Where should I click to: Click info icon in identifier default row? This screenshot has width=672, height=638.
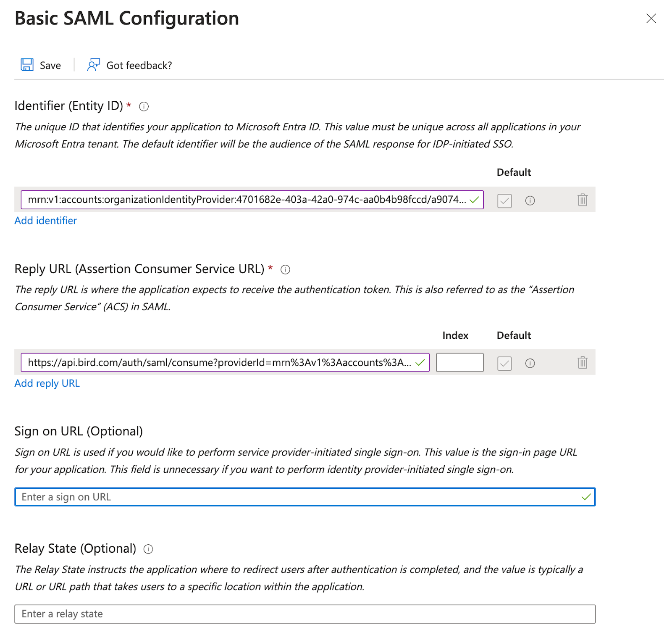pos(530,200)
